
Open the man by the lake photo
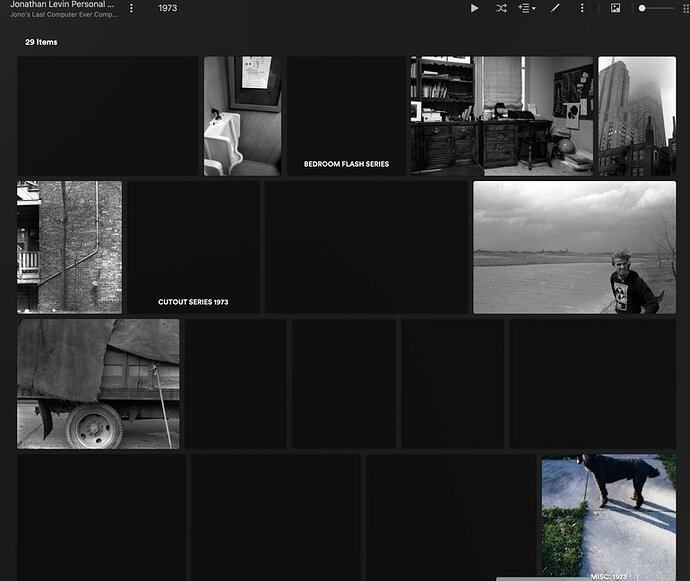tap(574, 247)
